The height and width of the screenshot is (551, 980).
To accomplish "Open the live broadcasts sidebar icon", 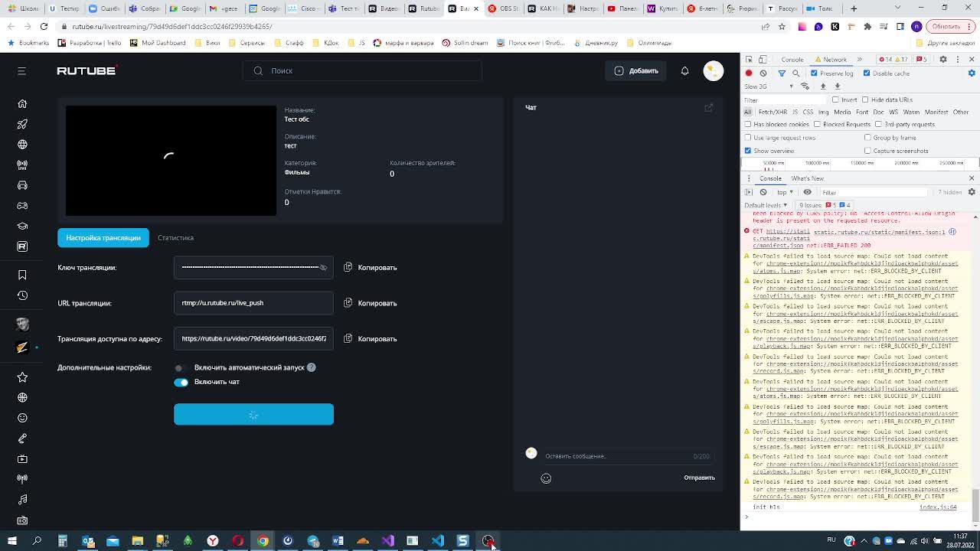I will 22,165.
